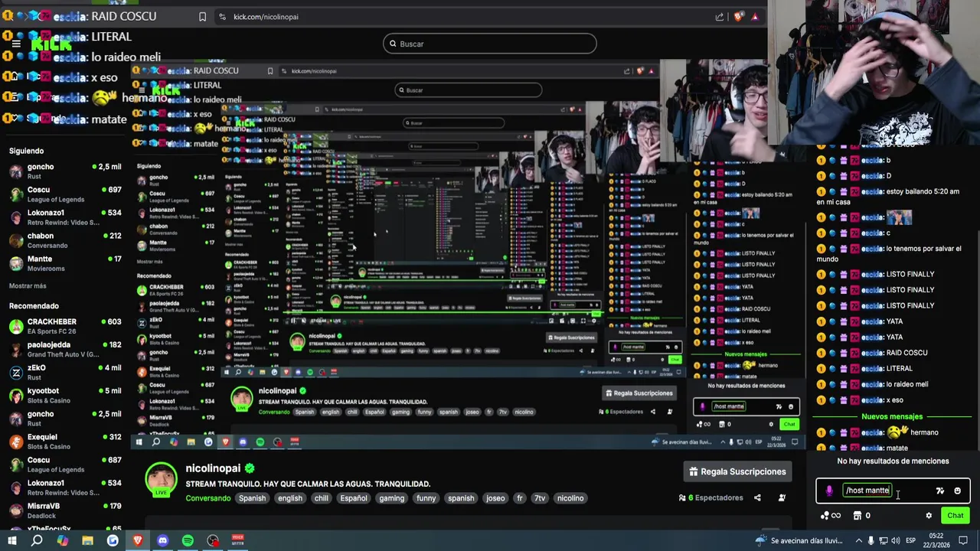The image size is (980, 551).
Task: Click nicolinopai's live avatar below the stream
Action: [161, 480]
